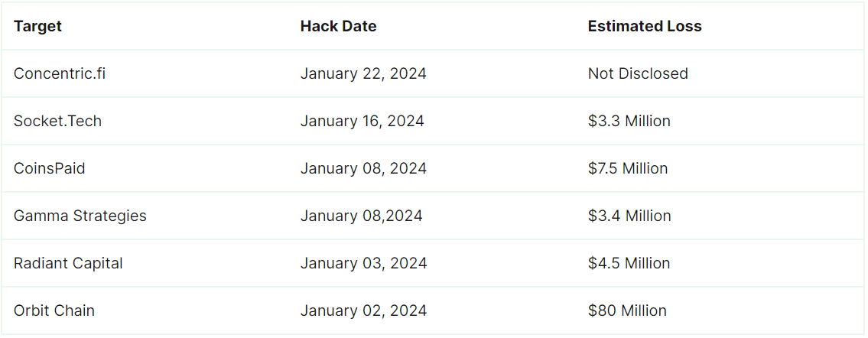Click the January 16, 2024 date
868x338 pixels.
pyautogui.click(x=362, y=121)
